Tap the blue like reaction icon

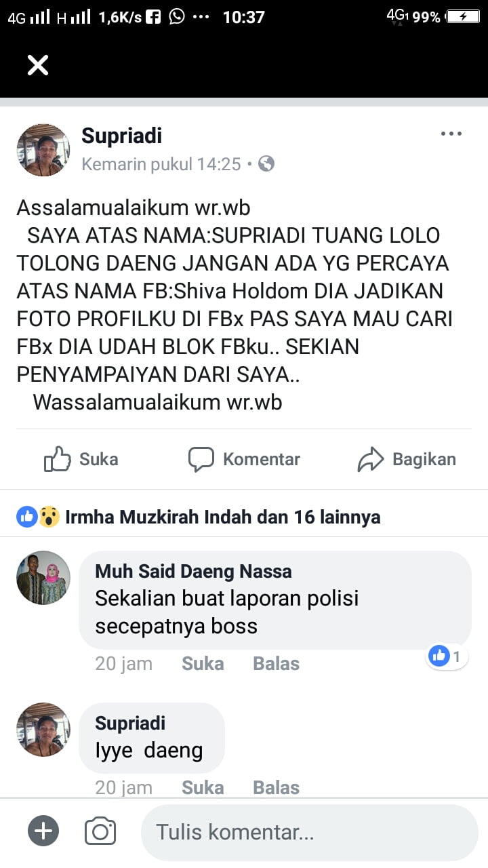point(27,517)
